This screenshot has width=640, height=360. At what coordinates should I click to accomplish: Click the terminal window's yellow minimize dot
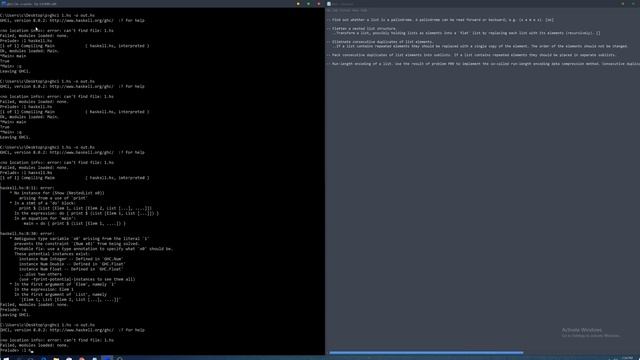298,4
